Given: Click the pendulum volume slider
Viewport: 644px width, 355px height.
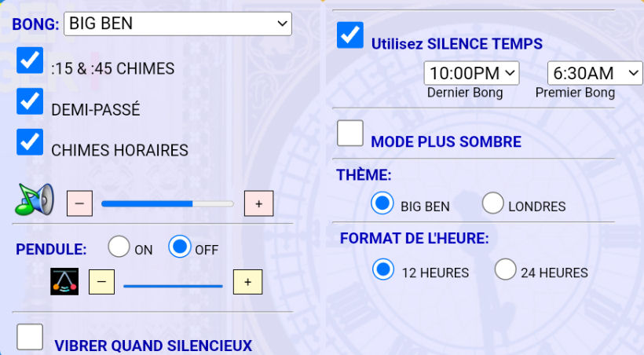Looking at the screenshot, I should pos(173,286).
